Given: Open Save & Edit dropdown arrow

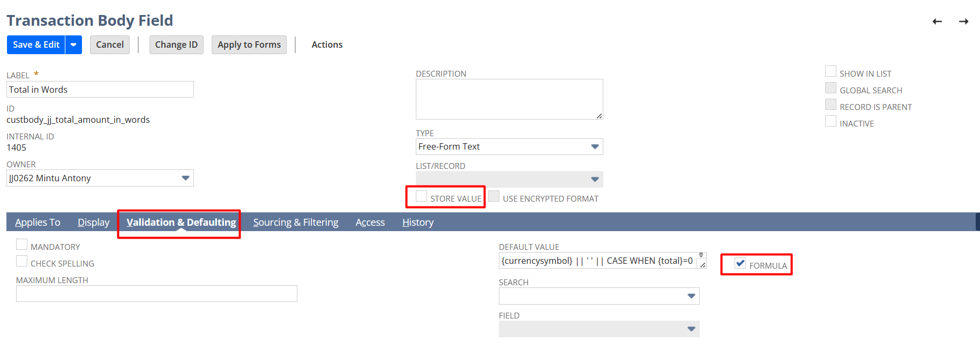Looking at the screenshot, I should [x=73, y=45].
